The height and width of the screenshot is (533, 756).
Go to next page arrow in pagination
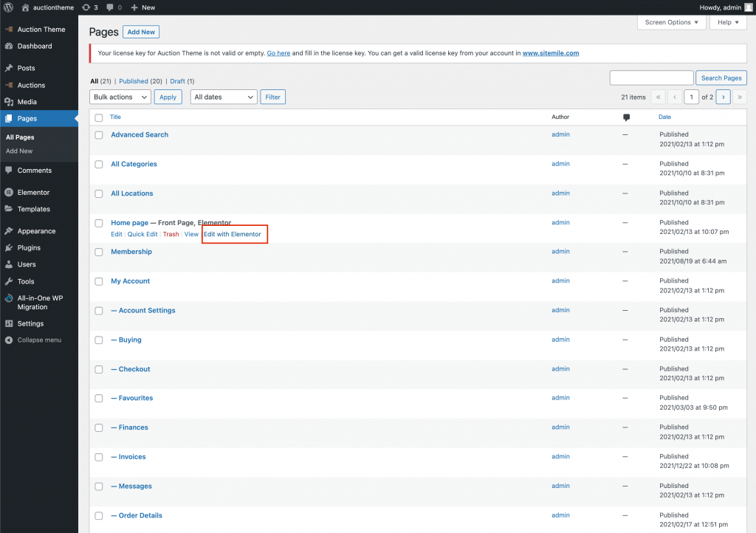pos(724,97)
